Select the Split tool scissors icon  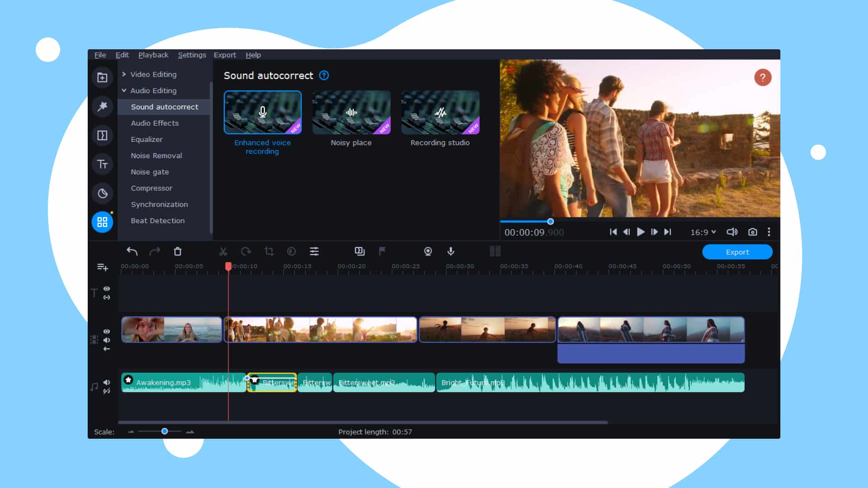pos(224,252)
